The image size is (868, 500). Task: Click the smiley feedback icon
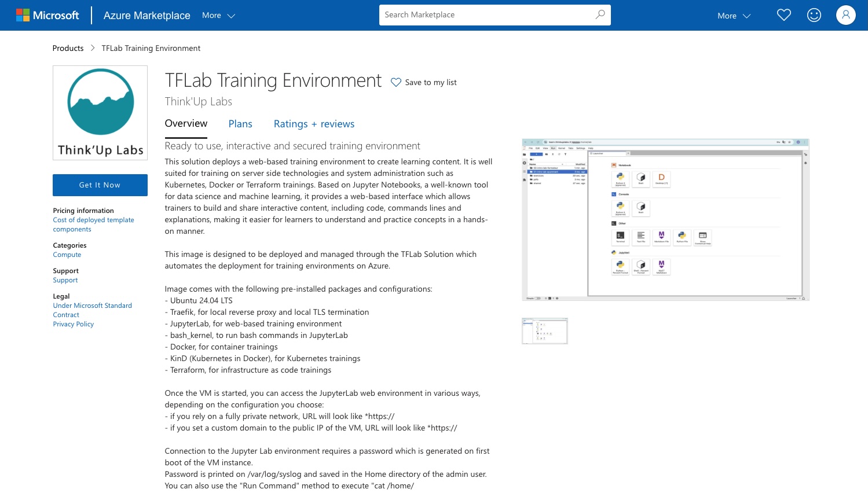coord(814,16)
